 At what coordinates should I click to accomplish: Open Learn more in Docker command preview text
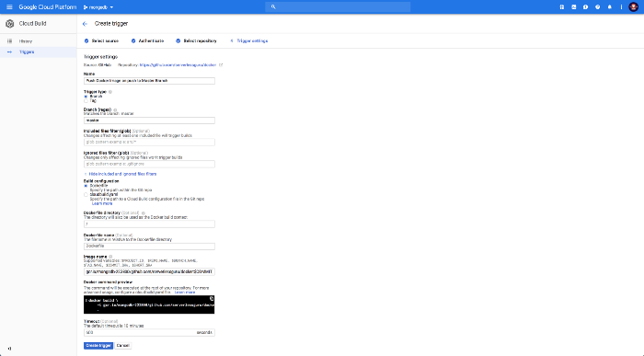pos(185,293)
